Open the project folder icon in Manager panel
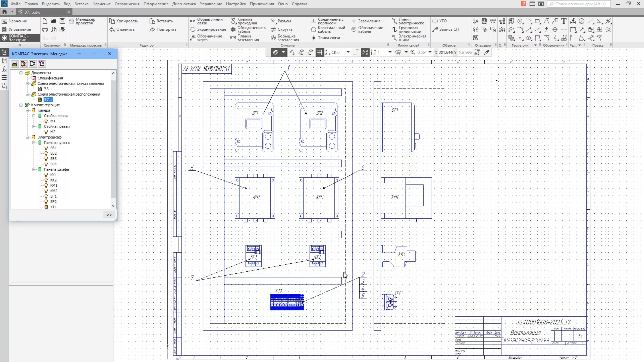 click(15, 64)
